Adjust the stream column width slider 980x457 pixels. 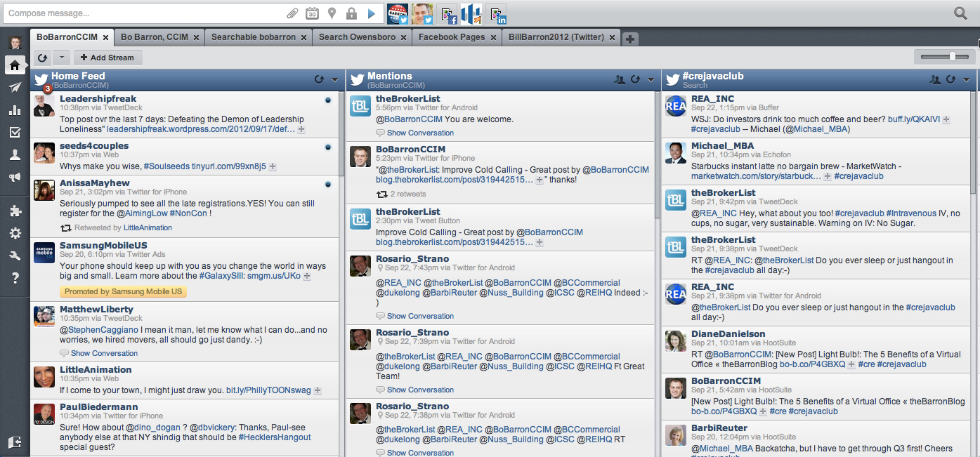(x=952, y=56)
